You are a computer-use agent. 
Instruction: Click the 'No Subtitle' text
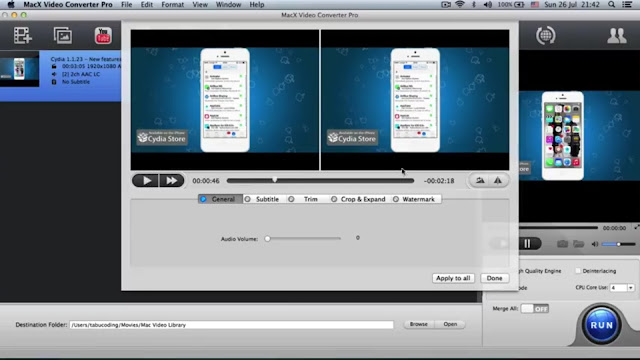click(x=76, y=82)
